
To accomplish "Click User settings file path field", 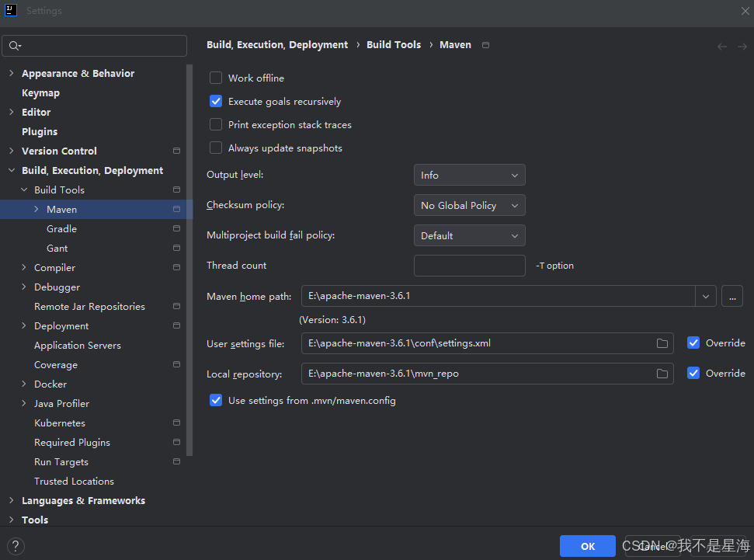I will pyautogui.click(x=487, y=343).
